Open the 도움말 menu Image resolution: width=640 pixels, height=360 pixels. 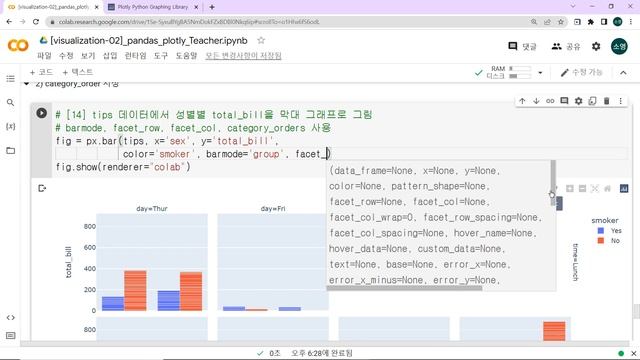187,56
